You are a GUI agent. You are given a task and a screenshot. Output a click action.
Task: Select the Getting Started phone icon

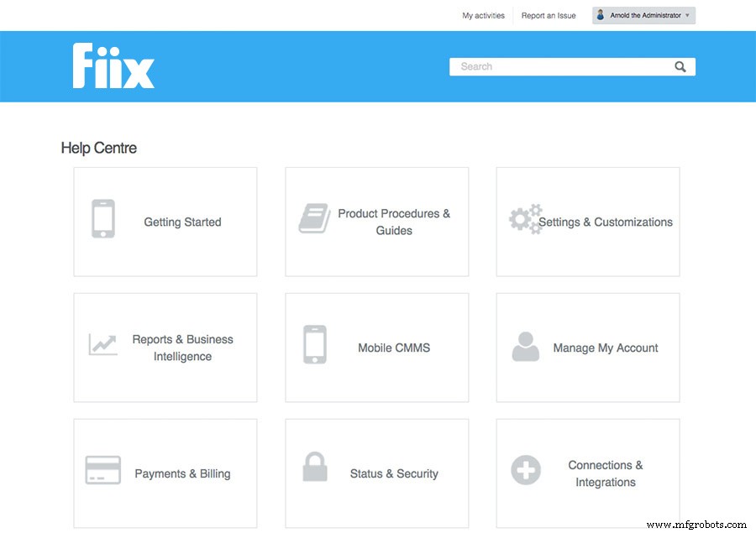pyautogui.click(x=103, y=219)
